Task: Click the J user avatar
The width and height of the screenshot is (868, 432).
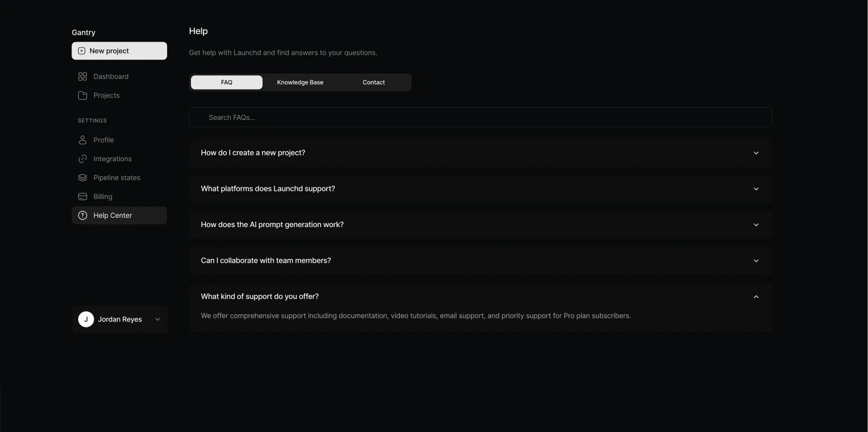Action: 86,319
